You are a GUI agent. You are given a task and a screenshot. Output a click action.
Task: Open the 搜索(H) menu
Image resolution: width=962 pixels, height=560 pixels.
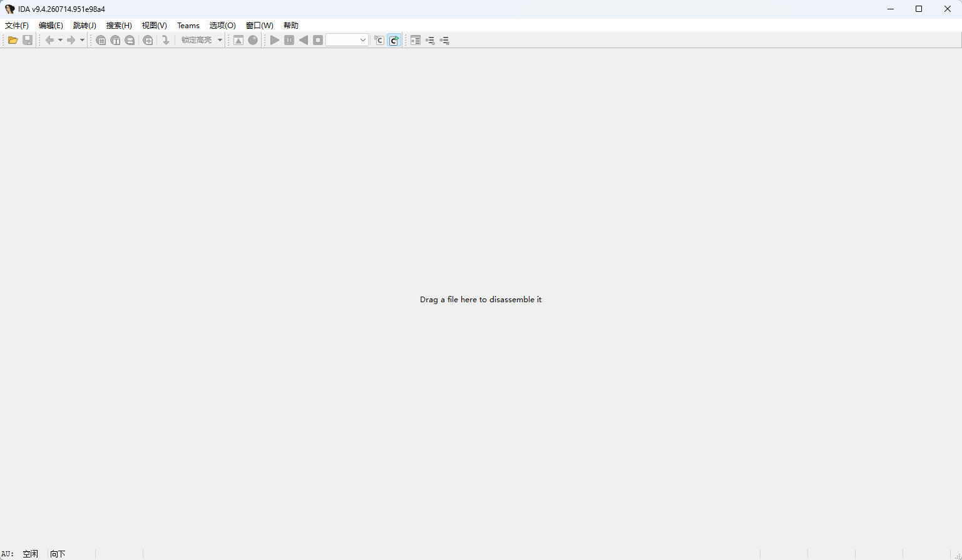click(119, 26)
